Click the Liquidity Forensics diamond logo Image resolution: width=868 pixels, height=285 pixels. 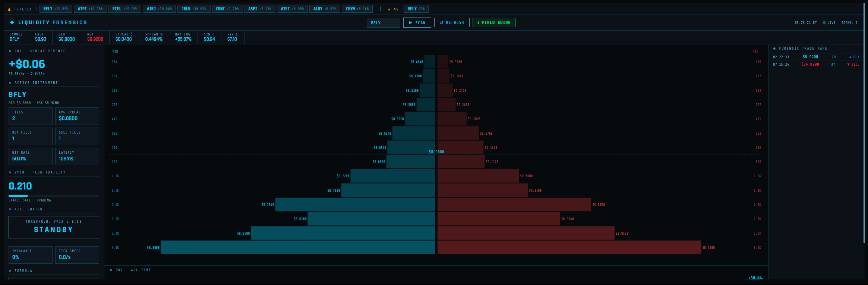[12, 22]
